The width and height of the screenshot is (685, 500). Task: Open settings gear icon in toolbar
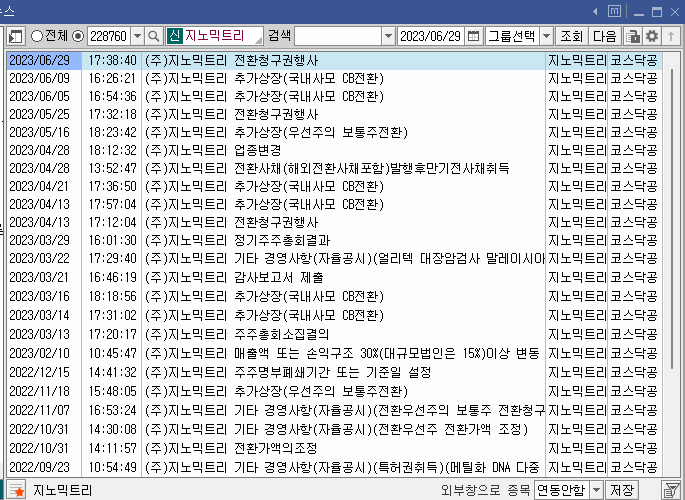[652, 36]
